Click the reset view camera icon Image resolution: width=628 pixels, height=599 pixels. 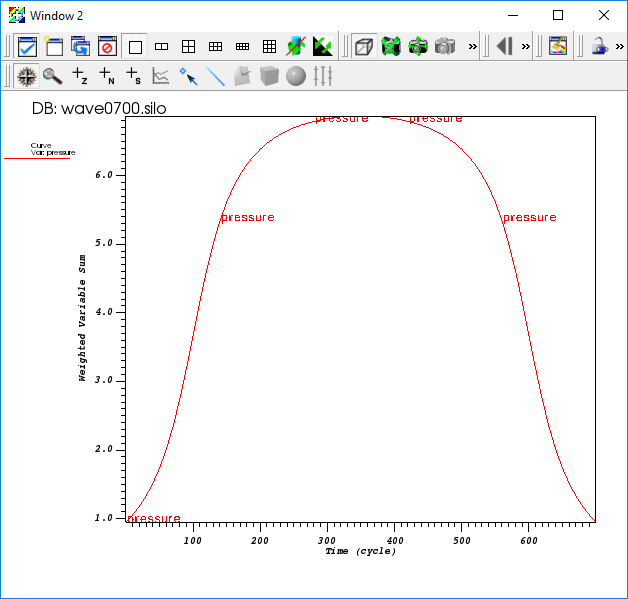[x=391, y=47]
